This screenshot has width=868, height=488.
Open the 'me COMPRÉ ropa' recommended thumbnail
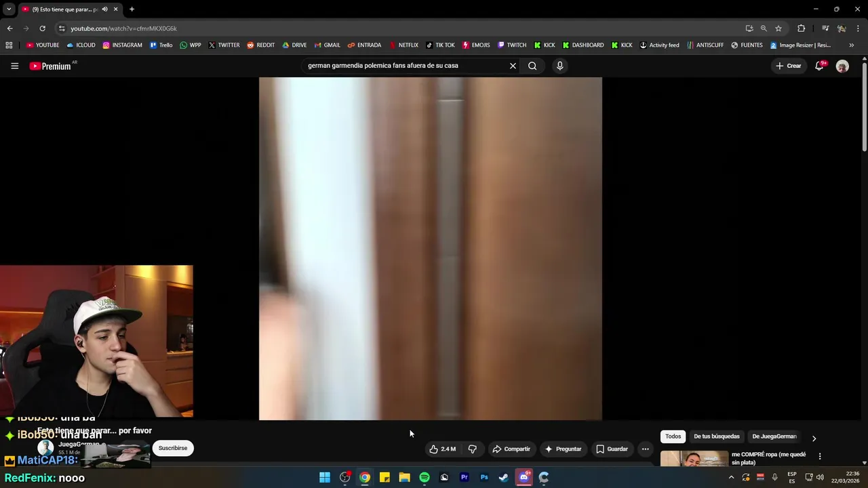coord(694,459)
